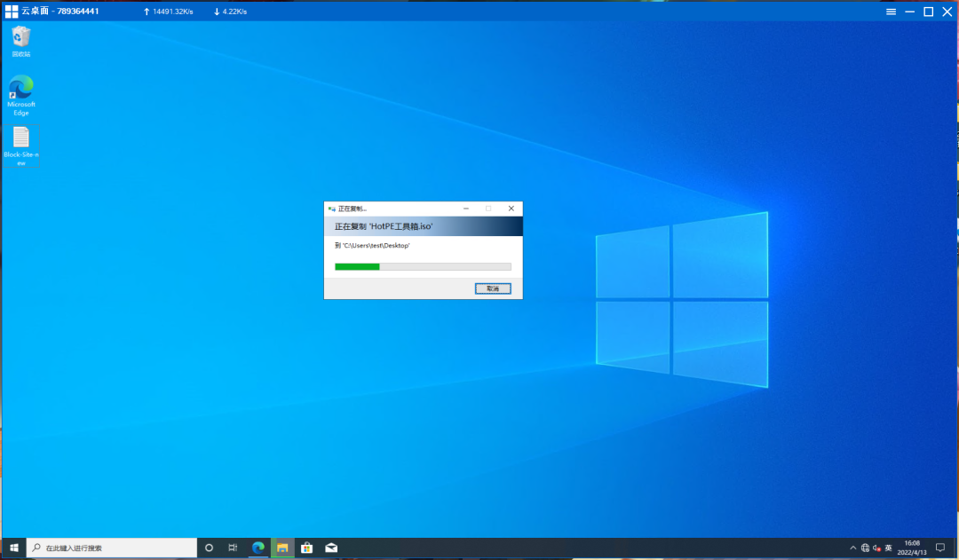
Task: Open the Windows Start menu
Action: 13,548
